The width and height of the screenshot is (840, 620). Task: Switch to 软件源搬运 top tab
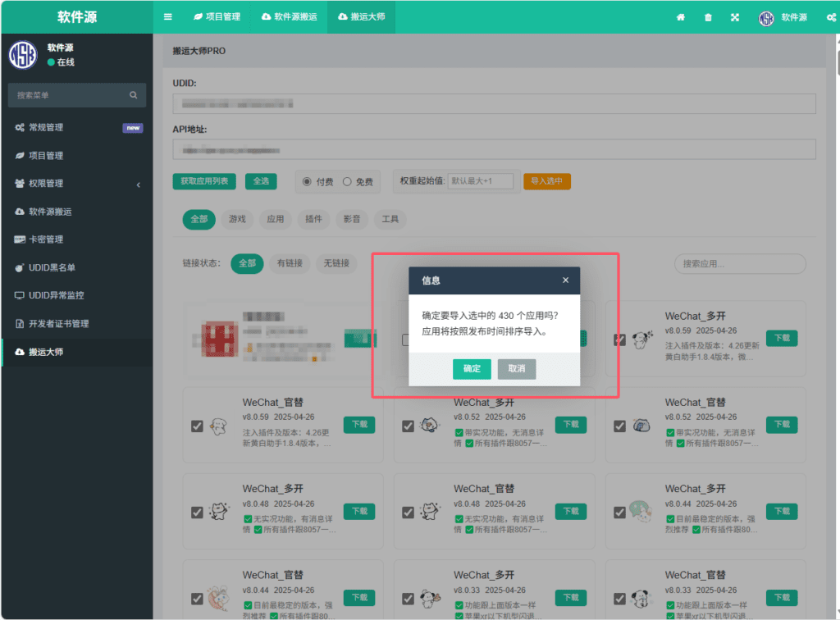click(290, 16)
